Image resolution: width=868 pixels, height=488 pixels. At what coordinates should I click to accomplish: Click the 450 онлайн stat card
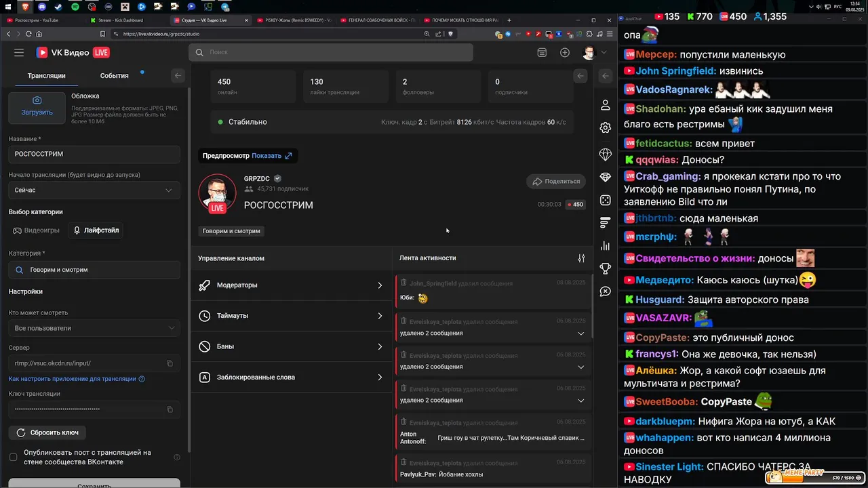pos(252,87)
